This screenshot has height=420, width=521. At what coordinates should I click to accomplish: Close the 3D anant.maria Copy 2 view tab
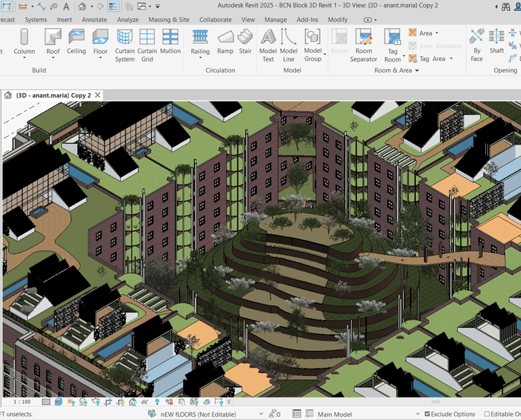click(98, 95)
